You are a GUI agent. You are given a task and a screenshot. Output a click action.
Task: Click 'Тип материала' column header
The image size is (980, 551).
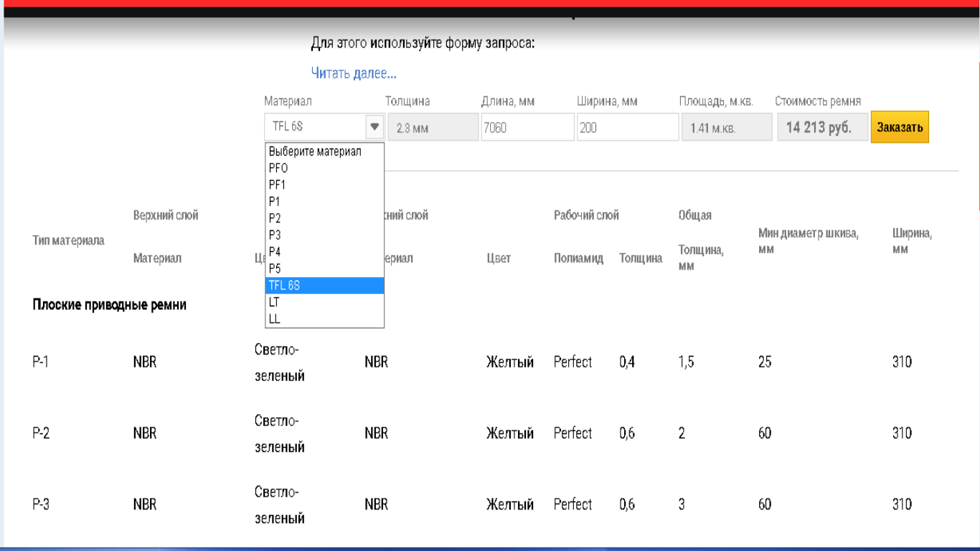(68, 240)
